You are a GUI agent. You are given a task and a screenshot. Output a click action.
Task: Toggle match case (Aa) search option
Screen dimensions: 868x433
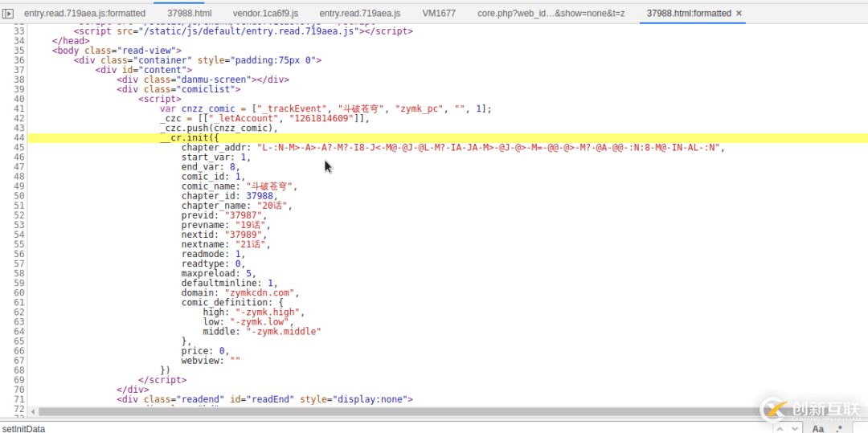pyautogui.click(x=818, y=428)
